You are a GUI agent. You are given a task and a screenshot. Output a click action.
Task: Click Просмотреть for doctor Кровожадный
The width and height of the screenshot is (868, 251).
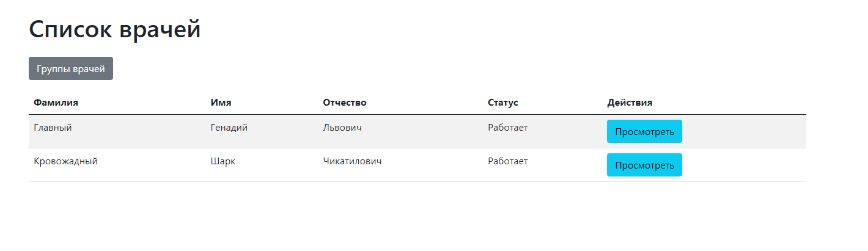pos(644,165)
